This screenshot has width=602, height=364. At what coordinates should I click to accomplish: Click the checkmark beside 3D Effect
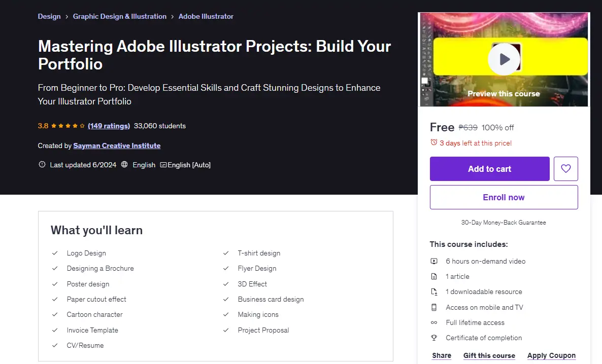[226, 284]
